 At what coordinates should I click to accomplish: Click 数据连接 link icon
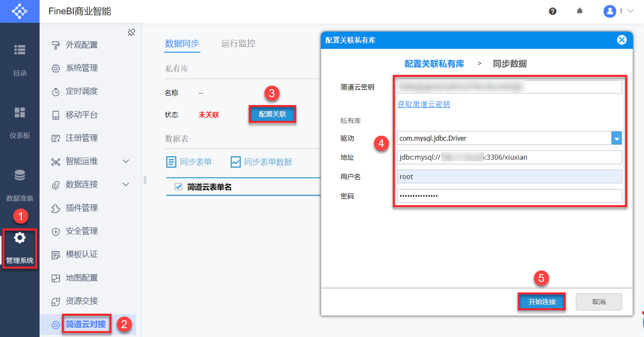coord(56,185)
